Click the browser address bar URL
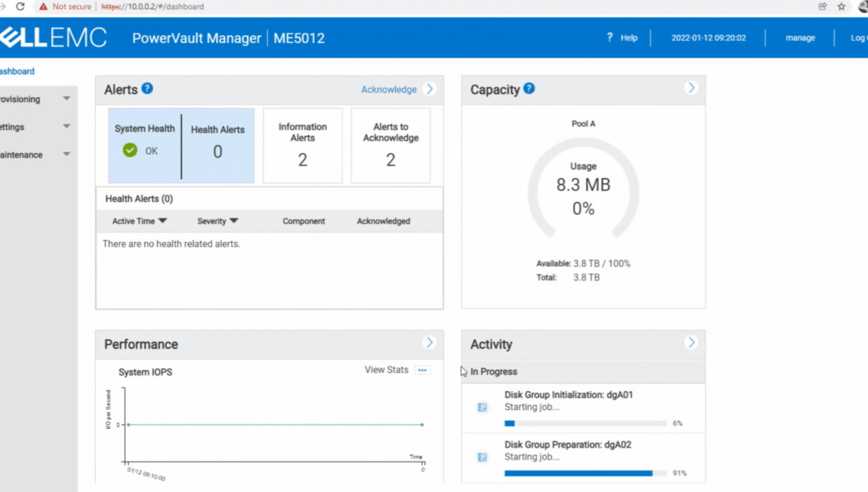Viewport: 868px width, 492px height. [x=153, y=7]
